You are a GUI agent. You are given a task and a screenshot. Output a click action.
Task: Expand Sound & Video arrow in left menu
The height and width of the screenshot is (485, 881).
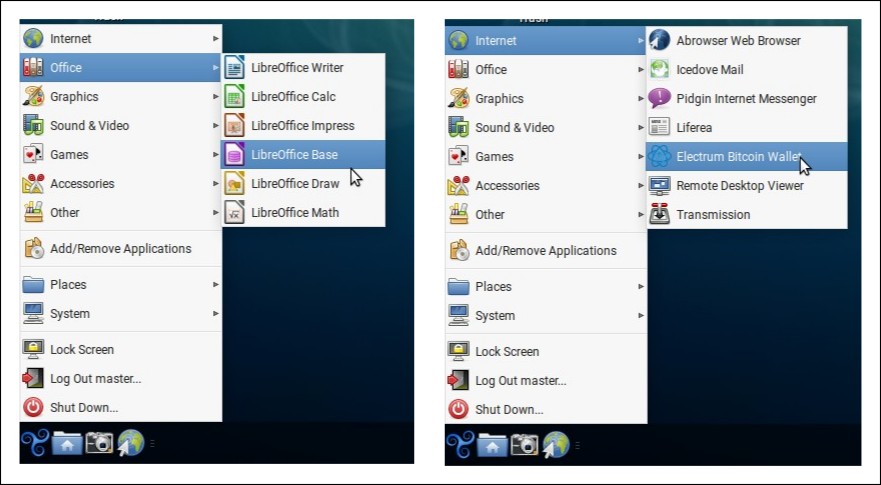pyautogui.click(x=215, y=126)
